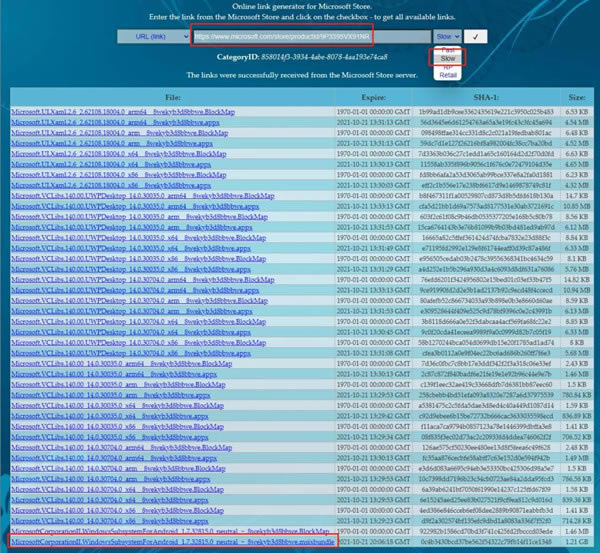This screenshot has height=553, width=600.
Task: Download VCLibs.140.00 14.0.30704.0 arm64 appx
Action: tap(114, 458)
